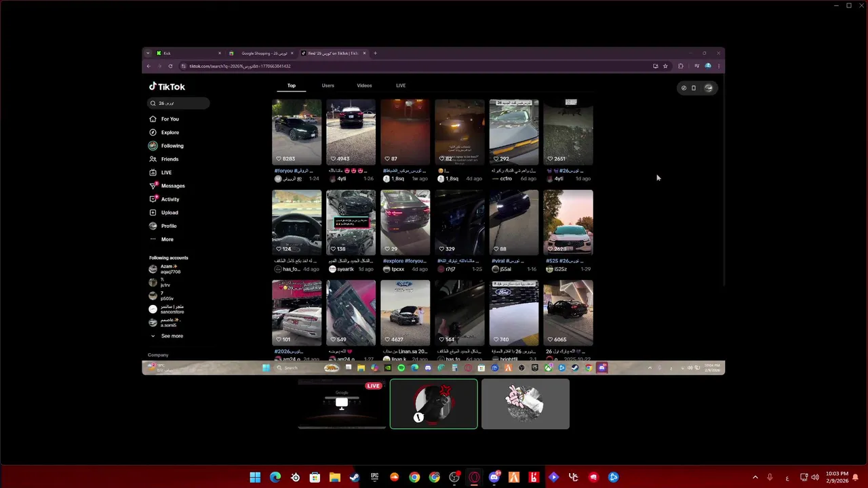Select the LIVE Google screen-share tile
This screenshot has height=488, width=868.
tap(342, 404)
